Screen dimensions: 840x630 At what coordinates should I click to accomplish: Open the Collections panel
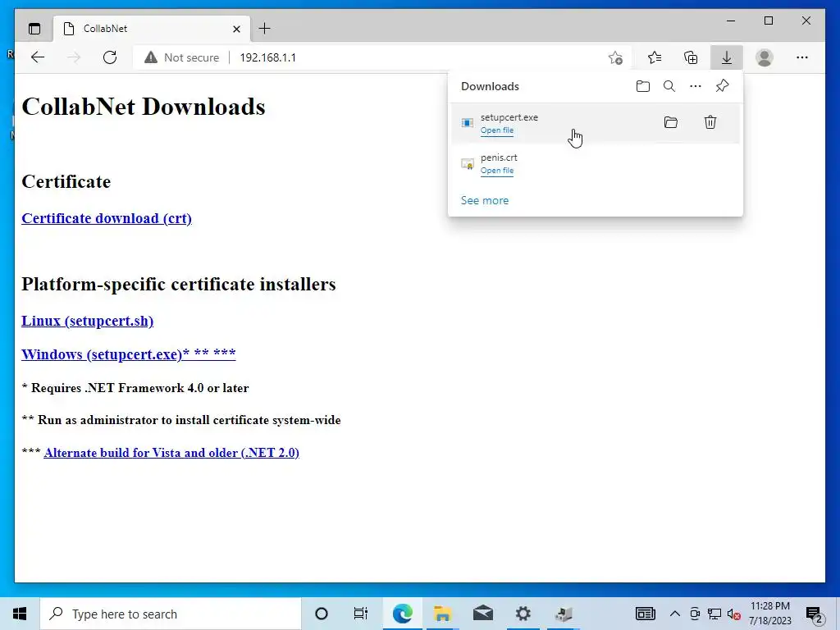click(x=691, y=57)
